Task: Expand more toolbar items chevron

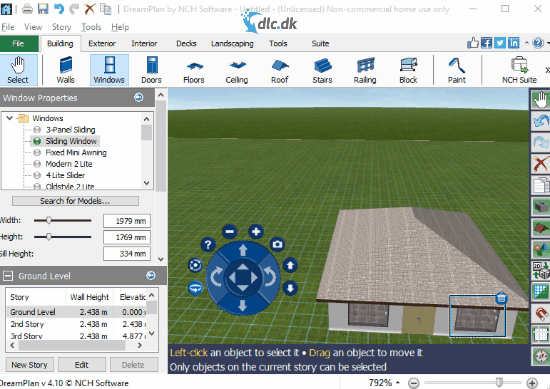Action: coord(547,70)
